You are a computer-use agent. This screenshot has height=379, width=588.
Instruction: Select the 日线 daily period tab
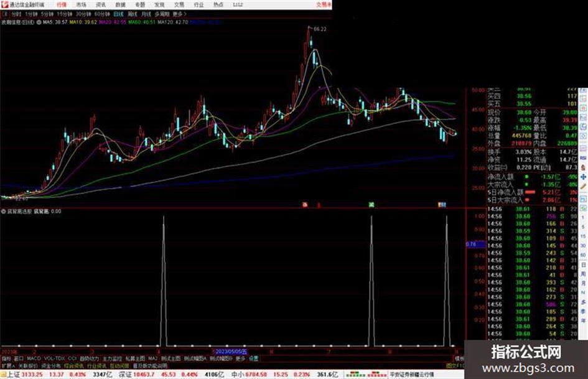pos(118,14)
